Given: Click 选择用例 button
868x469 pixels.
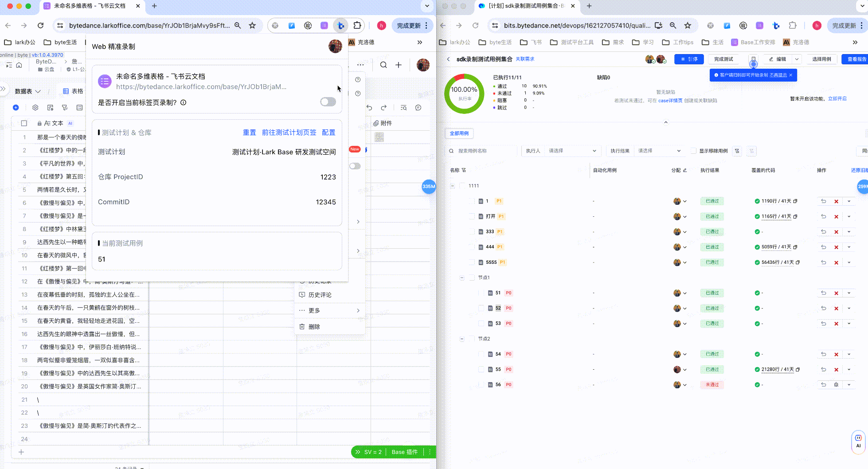Looking at the screenshot, I should pyautogui.click(x=821, y=59).
